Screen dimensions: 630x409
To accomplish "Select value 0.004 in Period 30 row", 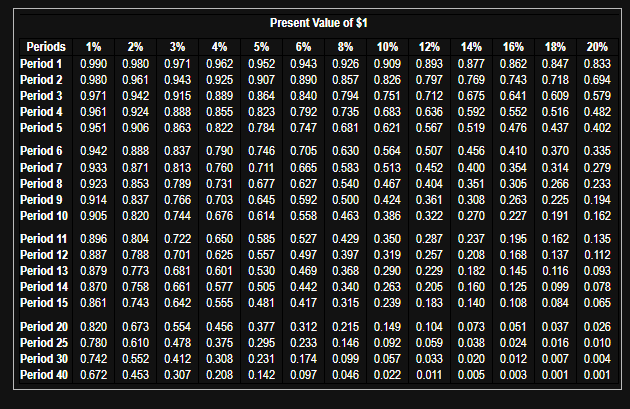I will (x=597, y=359).
